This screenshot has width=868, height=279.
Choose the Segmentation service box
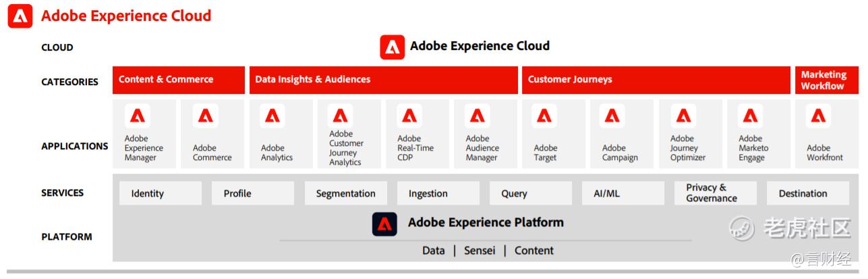[x=345, y=193]
